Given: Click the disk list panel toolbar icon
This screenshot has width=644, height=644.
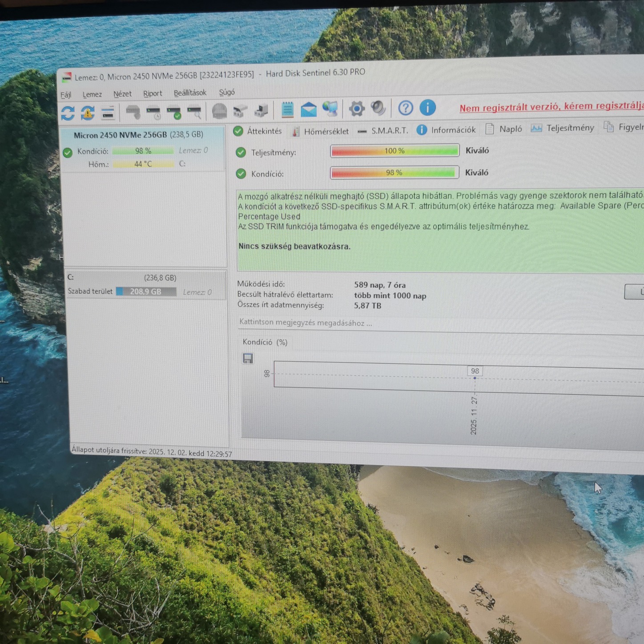Looking at the screenshot, I should tap(108, 113).
